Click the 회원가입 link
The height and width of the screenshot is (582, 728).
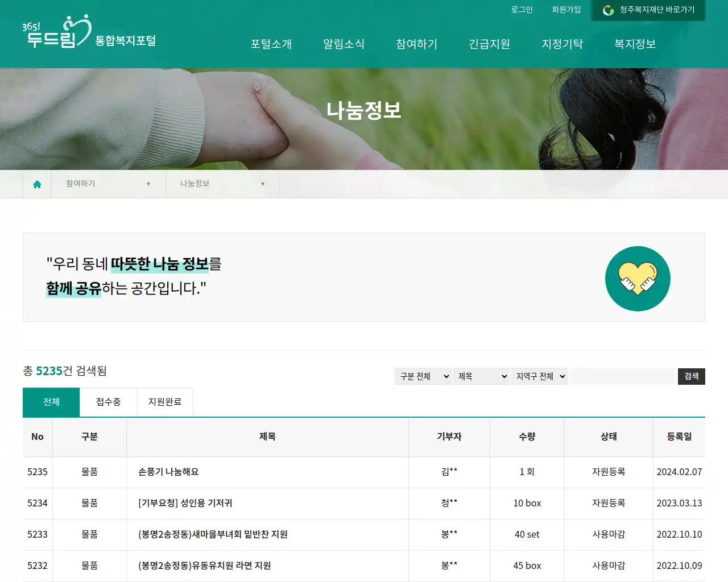coord(566,10)
